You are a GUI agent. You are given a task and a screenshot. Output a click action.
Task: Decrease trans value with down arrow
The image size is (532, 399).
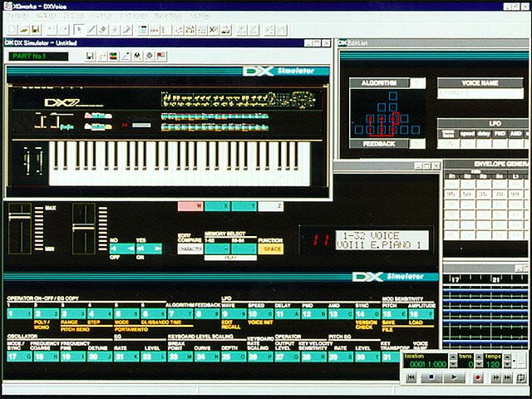click(x=479, y=364)
